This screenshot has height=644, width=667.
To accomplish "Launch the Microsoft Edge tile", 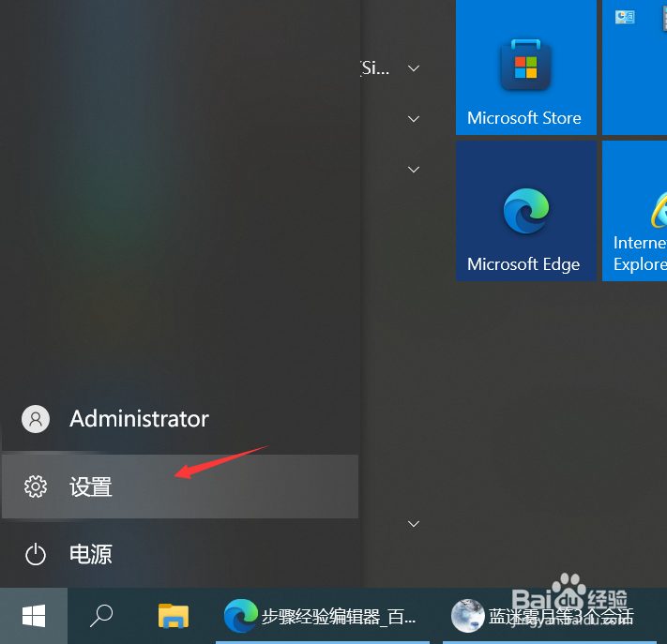I will point(525,211).
